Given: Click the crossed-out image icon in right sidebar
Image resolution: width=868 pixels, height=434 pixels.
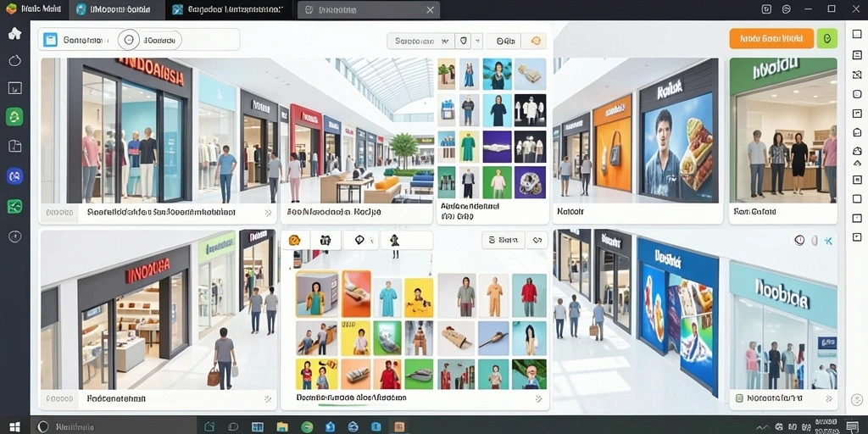Looking at the screenshot, I should [x=857, y=75].
